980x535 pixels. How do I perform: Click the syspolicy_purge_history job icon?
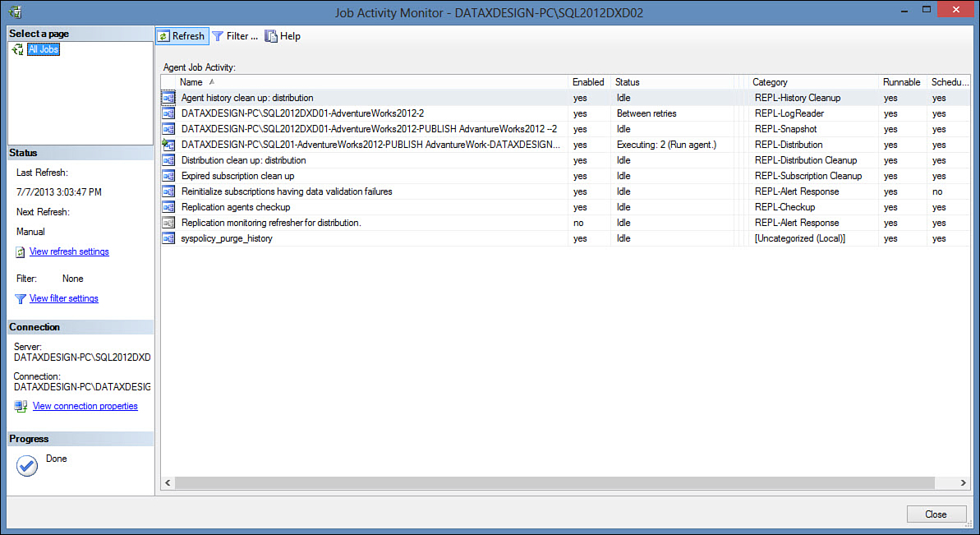(x=168, y=238)
